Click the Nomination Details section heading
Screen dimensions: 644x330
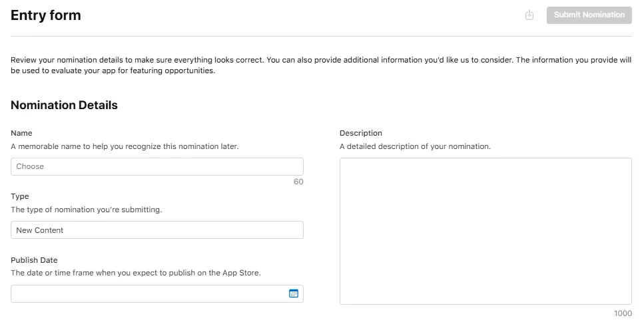pyautogui.click(x=64, y=105)
